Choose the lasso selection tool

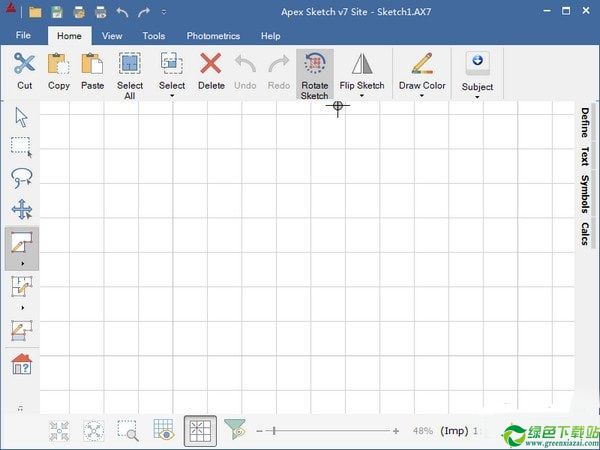point(21,178)
